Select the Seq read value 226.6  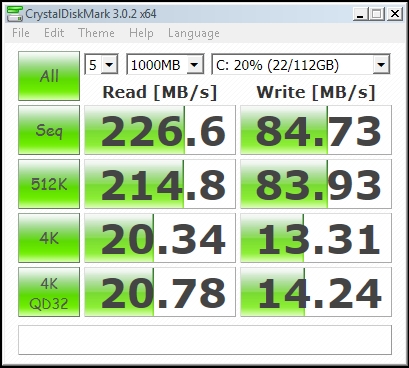pos(160,130)
